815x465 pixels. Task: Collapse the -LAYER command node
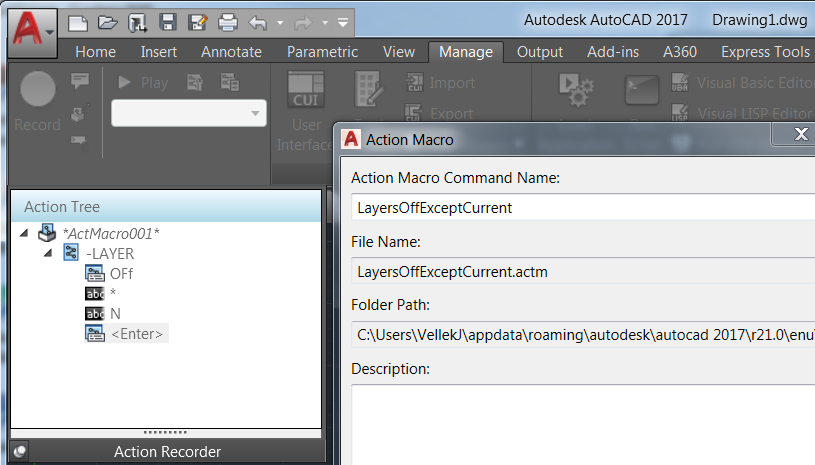(47, 253)
